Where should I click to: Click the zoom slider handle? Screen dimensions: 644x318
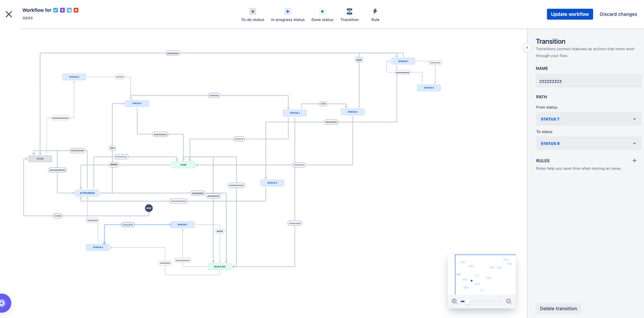pos(467,301)
